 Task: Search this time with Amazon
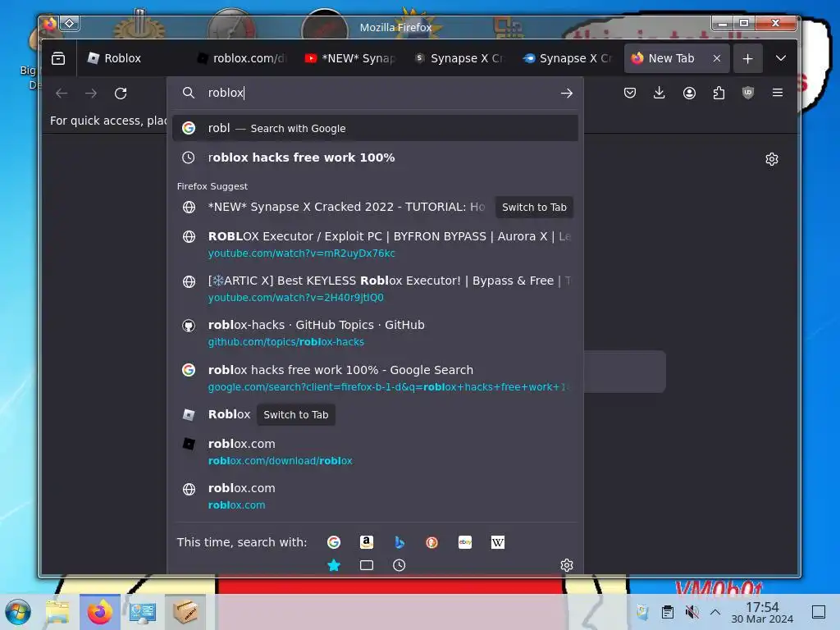click(367, 542)
